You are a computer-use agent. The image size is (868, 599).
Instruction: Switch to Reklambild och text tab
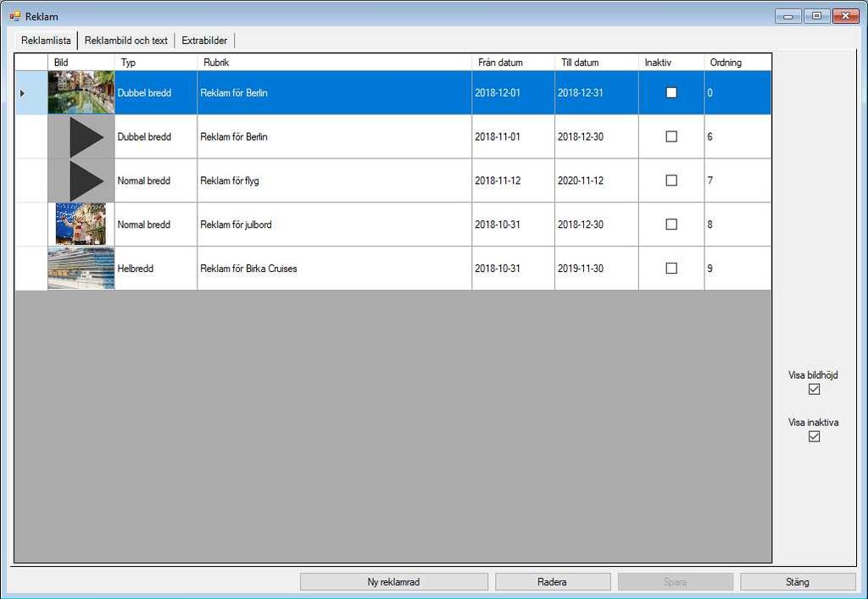coord(125,41)
